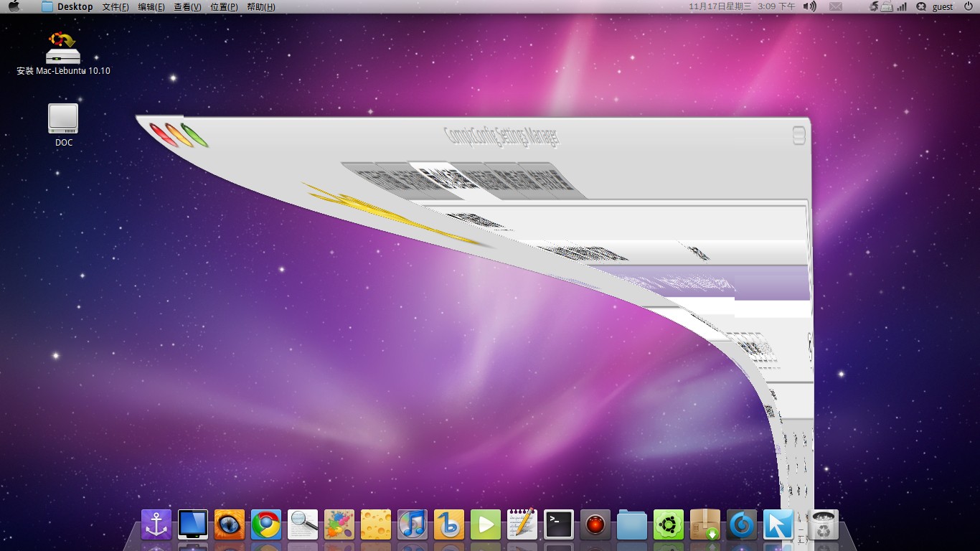Open the blue cursor arrow icon in dock
The height and width of the screenshot is (551, 980).
tap(778, 525)
